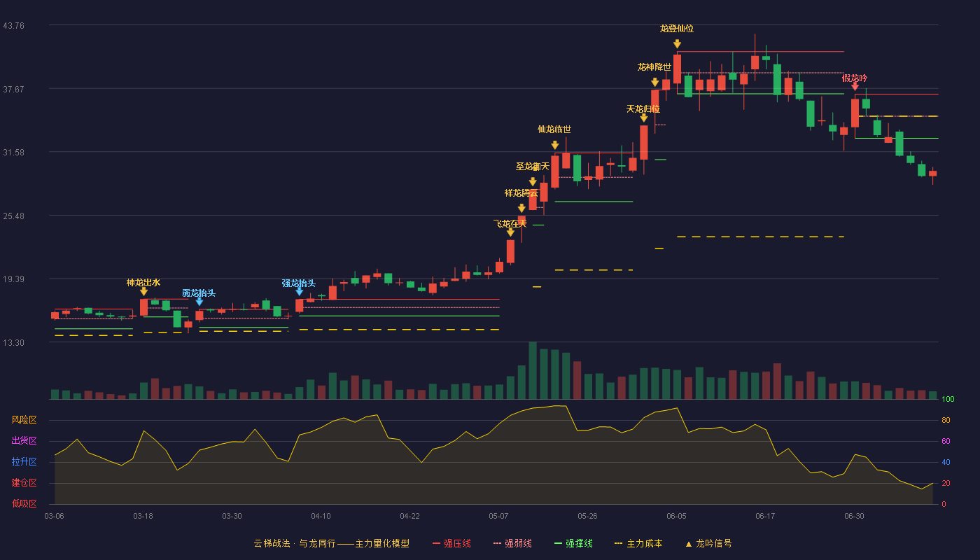Click the 05-26 date label

(x=588, y=516)
